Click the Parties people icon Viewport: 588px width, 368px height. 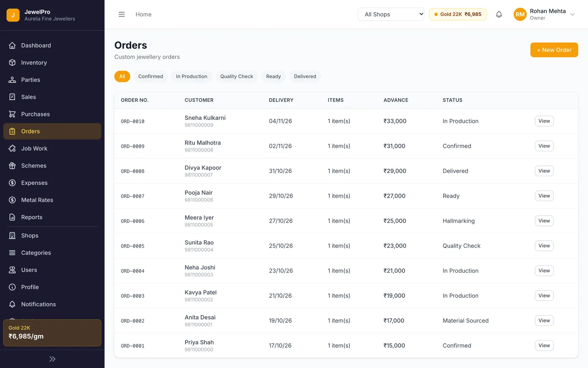point(12,80)
